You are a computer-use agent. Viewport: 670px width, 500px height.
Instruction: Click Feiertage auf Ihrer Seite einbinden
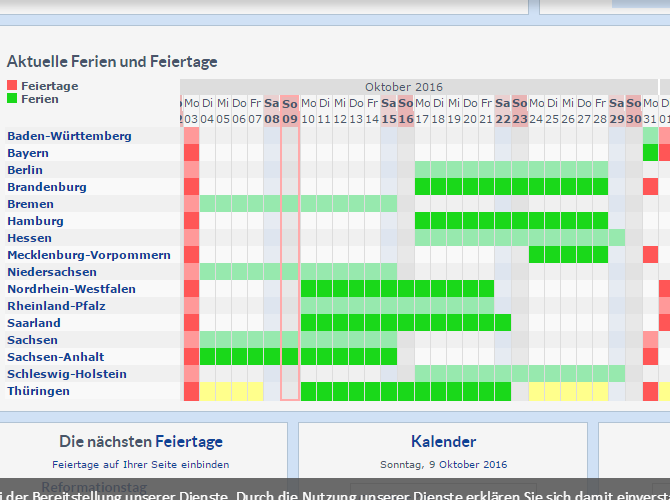pos(141,465)
